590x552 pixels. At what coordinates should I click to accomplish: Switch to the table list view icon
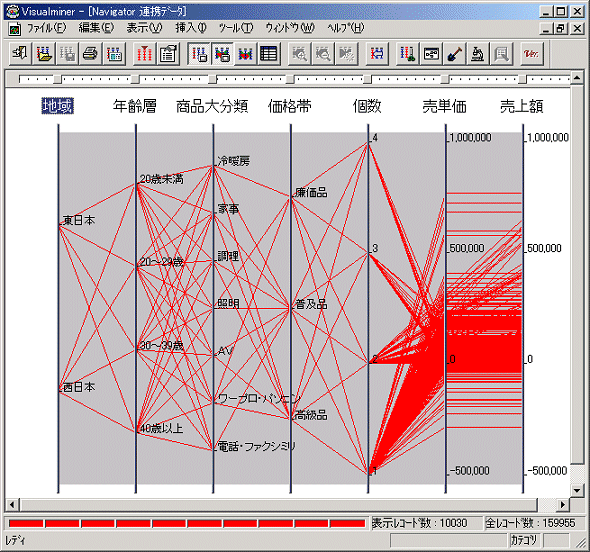[269, 54]
